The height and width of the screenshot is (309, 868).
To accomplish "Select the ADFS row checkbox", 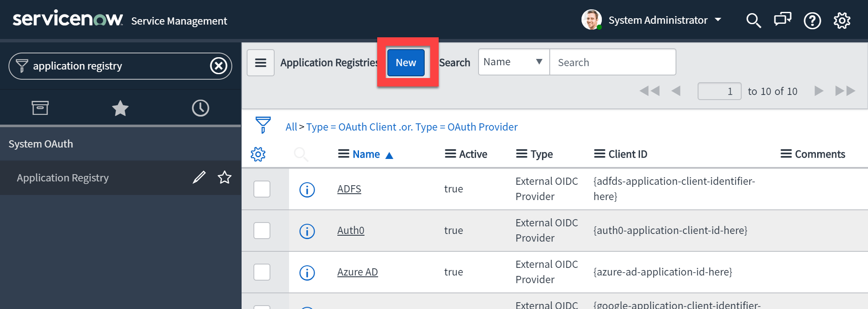I will click(262, 189).
